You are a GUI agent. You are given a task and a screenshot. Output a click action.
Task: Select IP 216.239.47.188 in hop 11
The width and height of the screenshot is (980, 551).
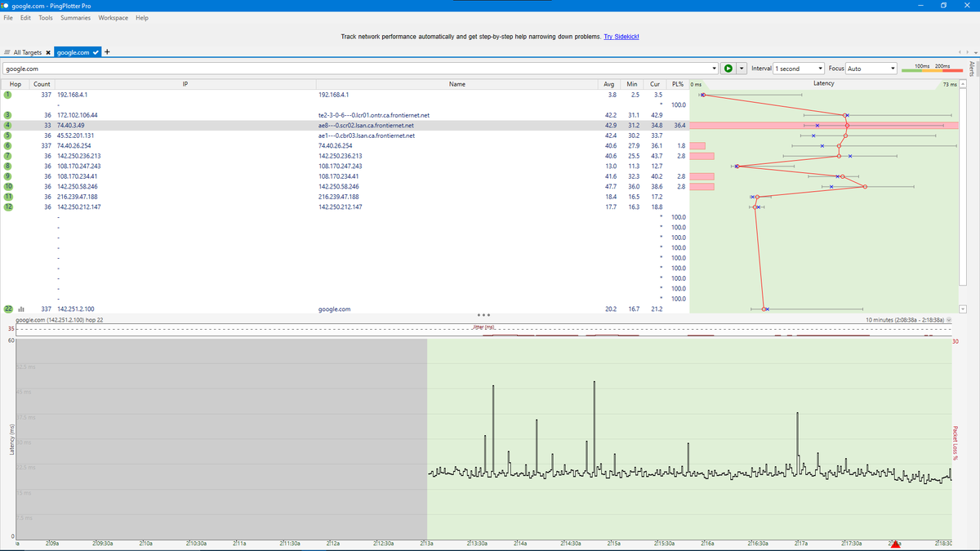(78, 197)
